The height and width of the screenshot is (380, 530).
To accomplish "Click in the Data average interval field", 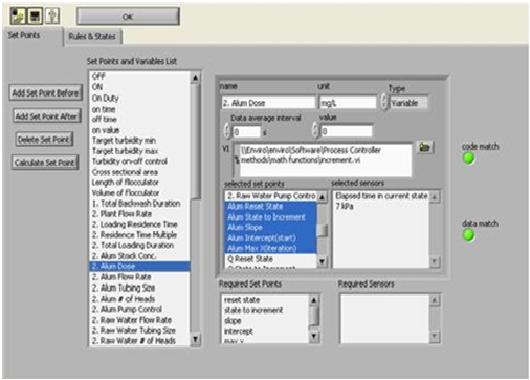I will click(247, 132).
